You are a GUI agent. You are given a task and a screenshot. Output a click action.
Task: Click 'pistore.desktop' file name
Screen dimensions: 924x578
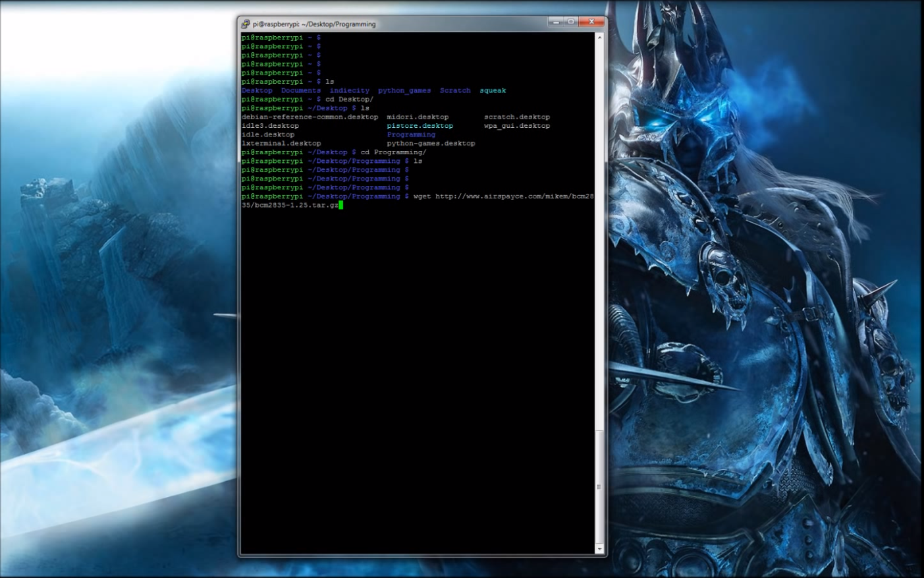tap(420, 126)
